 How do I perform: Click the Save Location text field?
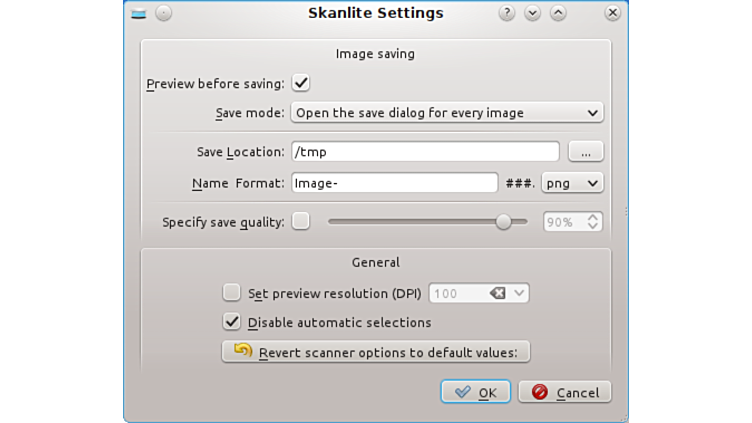(x=425, y=152)
